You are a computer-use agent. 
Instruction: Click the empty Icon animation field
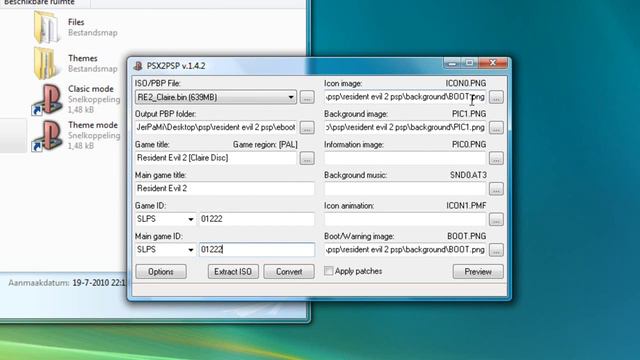click(405, 219)
